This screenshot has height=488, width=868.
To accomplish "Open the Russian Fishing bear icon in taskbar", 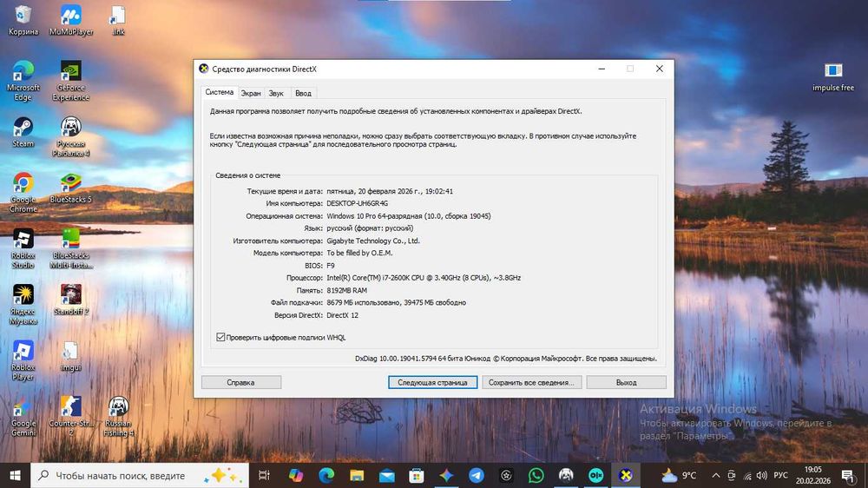I will coord(566,475).
